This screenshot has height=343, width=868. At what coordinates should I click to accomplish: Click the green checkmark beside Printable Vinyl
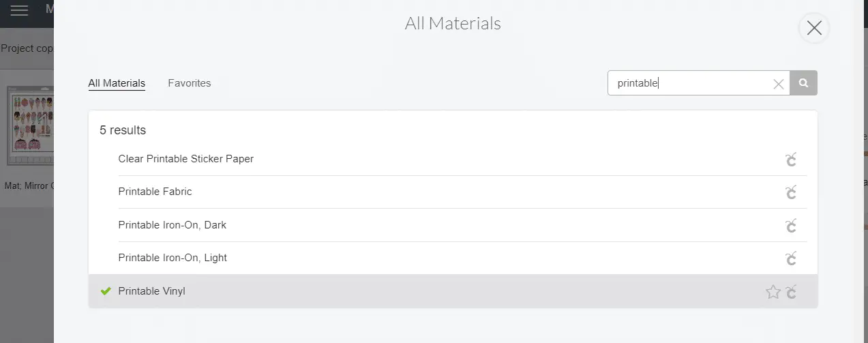pos(106,291)
